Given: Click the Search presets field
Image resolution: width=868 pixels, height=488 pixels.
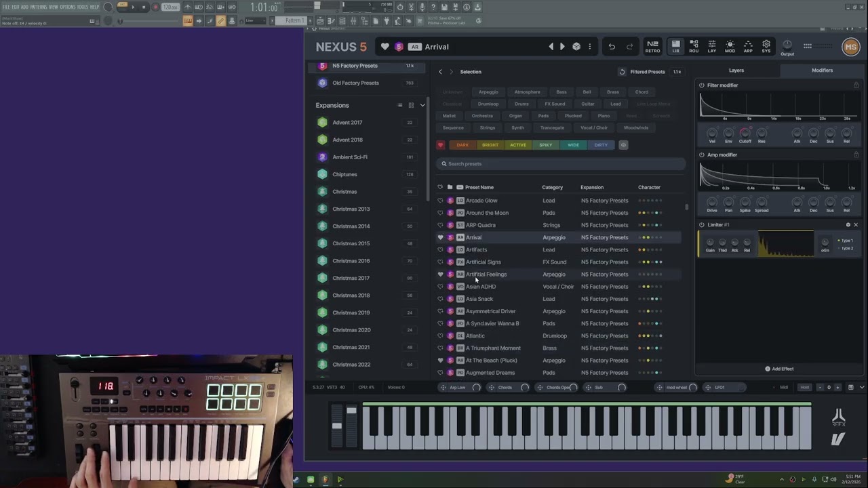Looking at the screenshot, I should coord(561,164).
